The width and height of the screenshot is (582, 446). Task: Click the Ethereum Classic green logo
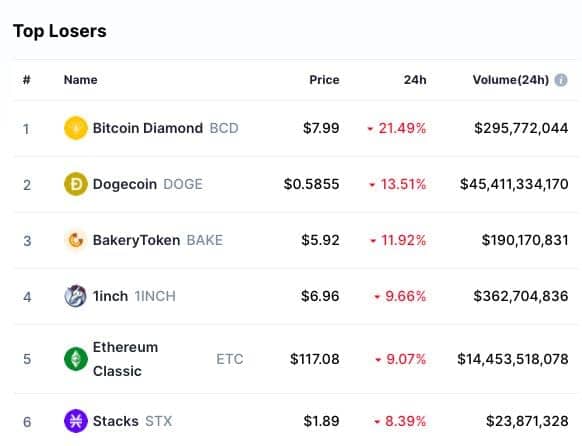pyautogui.click(x=76, y=359)
